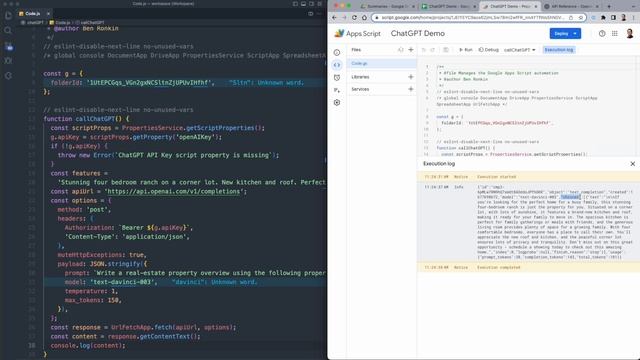Open the api.openai.com completions URL in code

pos(174,191)
